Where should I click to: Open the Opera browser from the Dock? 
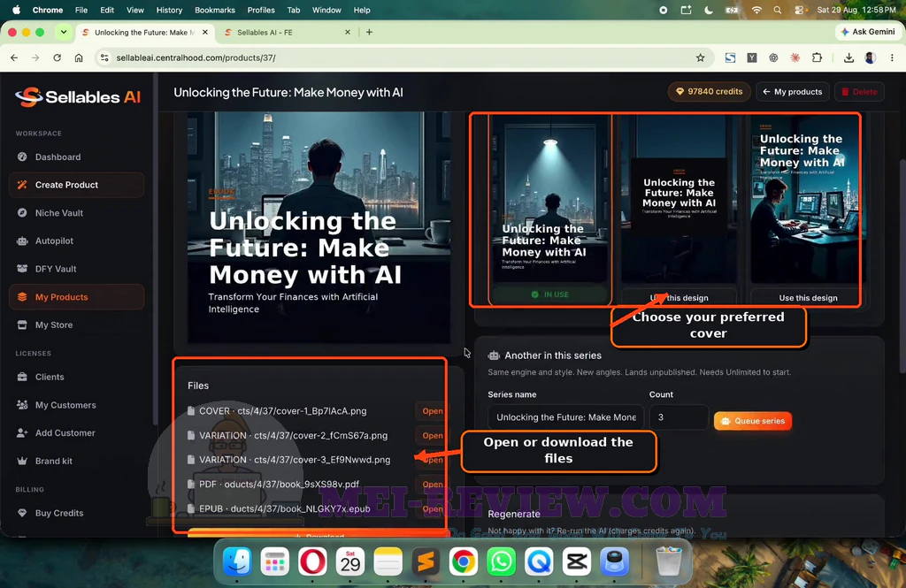[312, 561]
